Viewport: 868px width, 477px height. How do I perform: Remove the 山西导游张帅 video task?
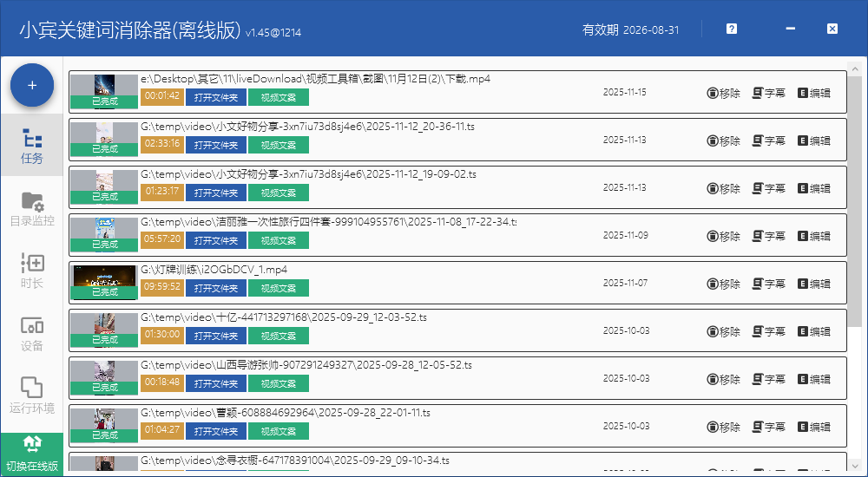click(x=723, y=379)
